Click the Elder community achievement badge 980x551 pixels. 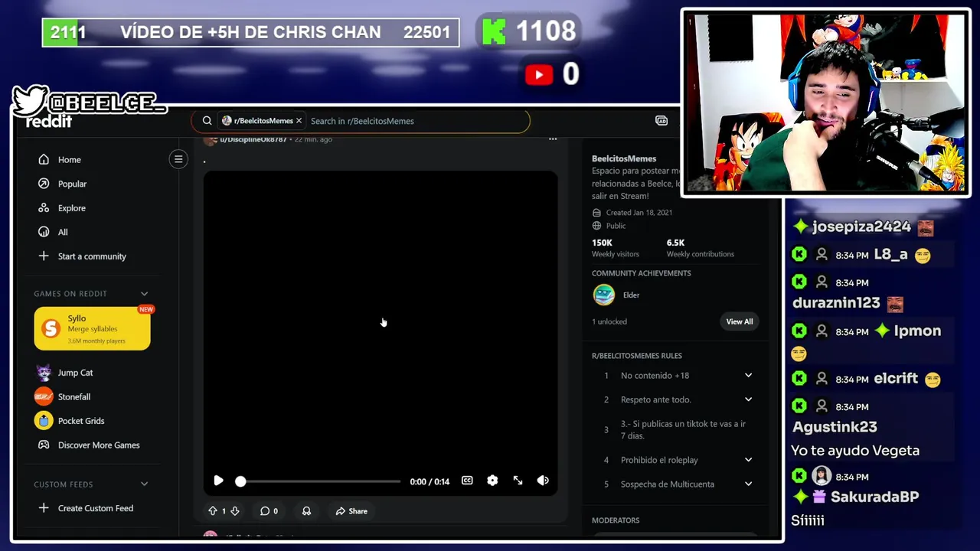[604, 295]
